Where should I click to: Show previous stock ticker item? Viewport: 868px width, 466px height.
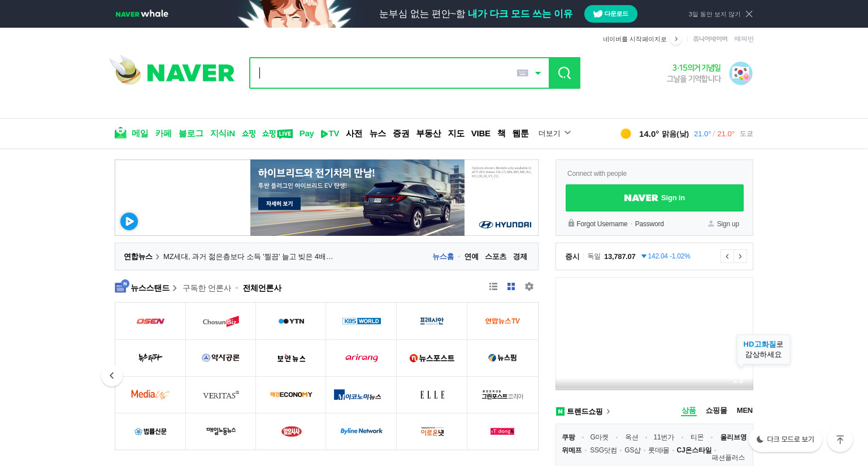click(x=727, y=256)
